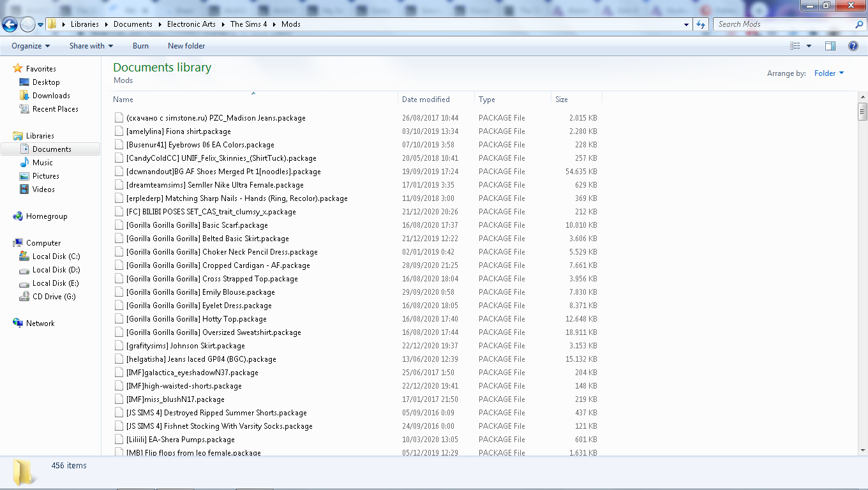The width and height of the screenshot is (868, 490).
Task: Select Semller Nike Ultra Female.package
Action: click(x=215, y=185)
